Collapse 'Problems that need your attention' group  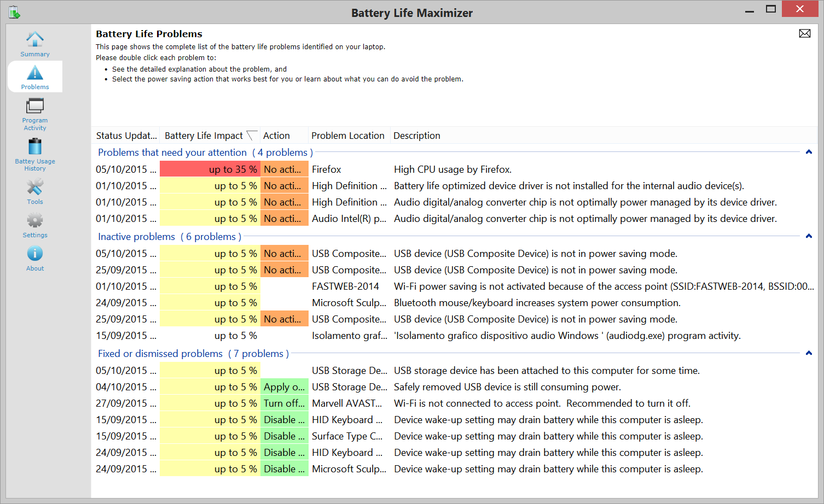click(808, 152)
